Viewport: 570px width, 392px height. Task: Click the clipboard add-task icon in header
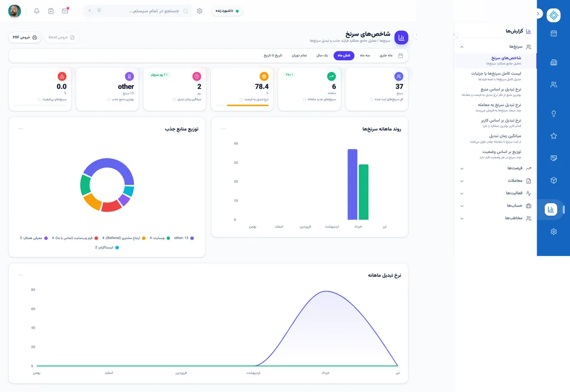(51, 11)
